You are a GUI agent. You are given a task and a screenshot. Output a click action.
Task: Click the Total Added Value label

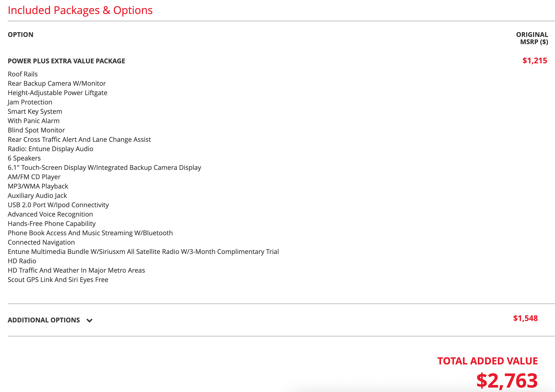pos(487,361)
